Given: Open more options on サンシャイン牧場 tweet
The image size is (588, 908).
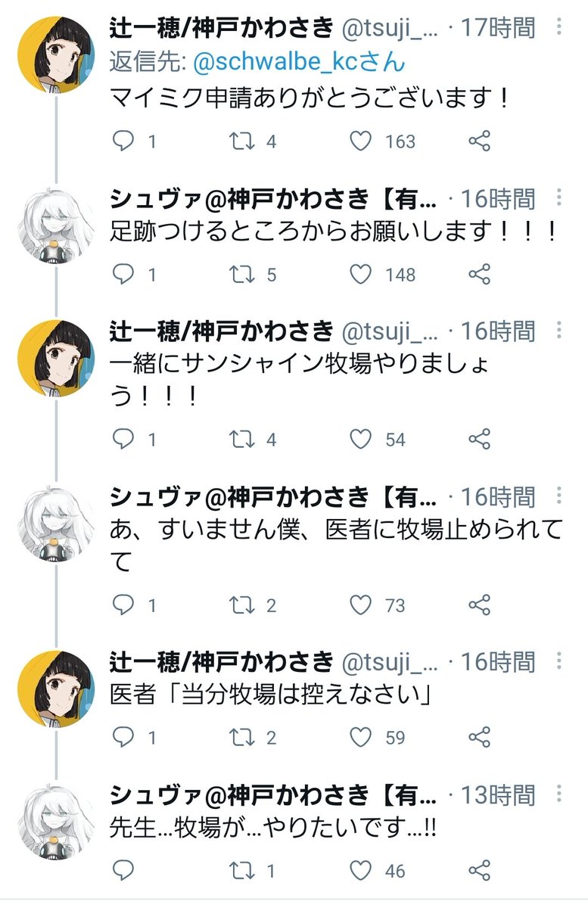Looking at the screenshot, I should (x=559, y=331).
